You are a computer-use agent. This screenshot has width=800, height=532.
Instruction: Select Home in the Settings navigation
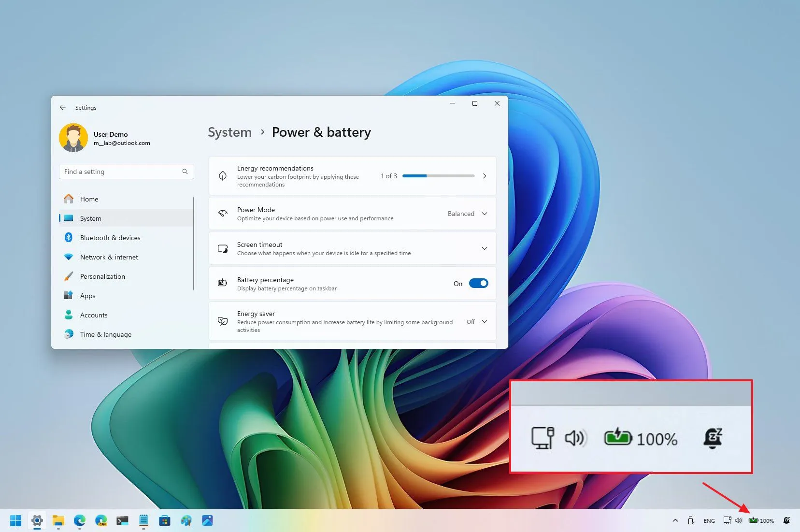click(89, 199)
